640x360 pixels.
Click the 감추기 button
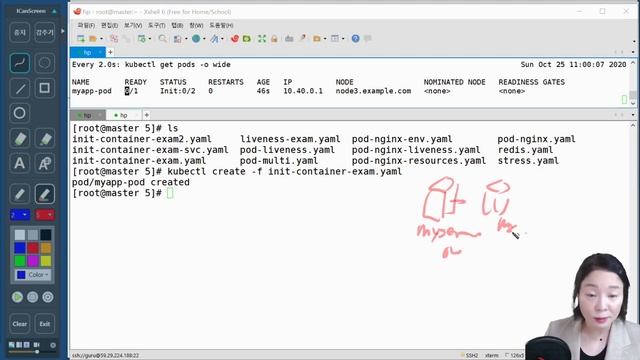[x=44, y=32]
